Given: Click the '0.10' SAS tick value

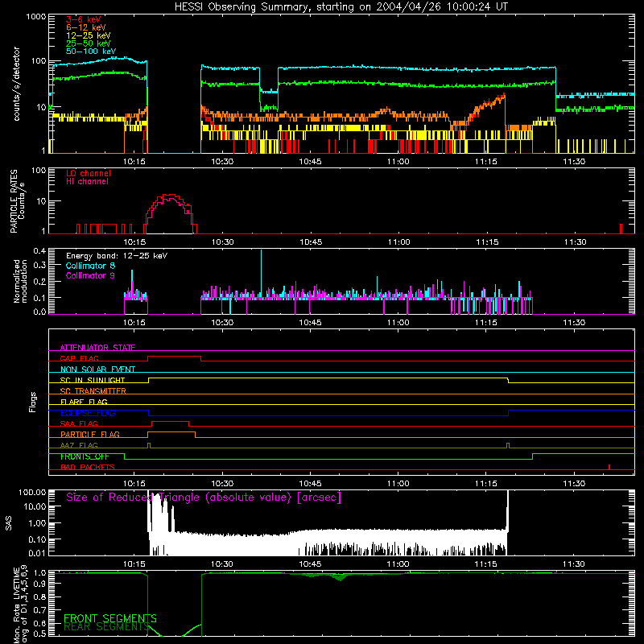Looking at the screenshot, I should (37, 539).
